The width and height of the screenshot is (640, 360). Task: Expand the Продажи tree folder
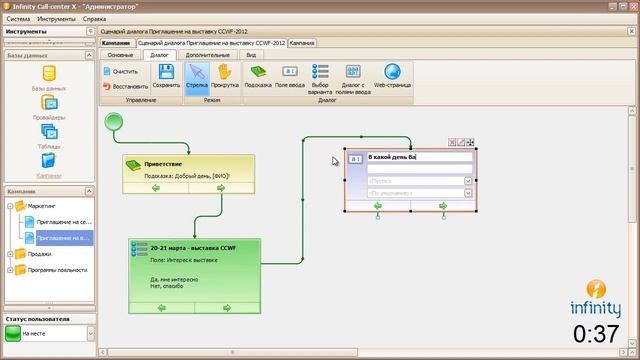pos(10,254)
